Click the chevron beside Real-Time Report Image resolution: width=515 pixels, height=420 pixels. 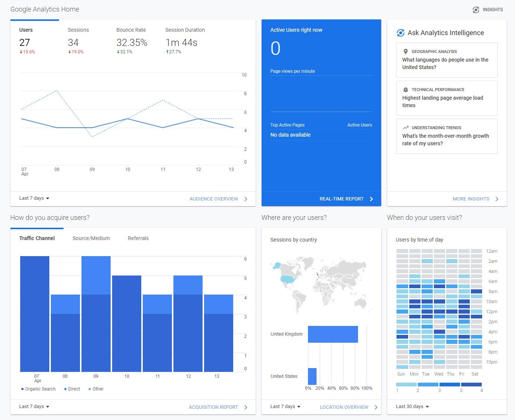click(371, 199)
